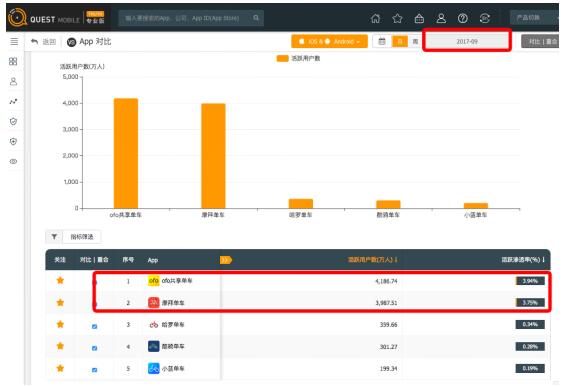
Task: Click the 返回 back link
Action: pyautogui.click(x=49, y=42)
